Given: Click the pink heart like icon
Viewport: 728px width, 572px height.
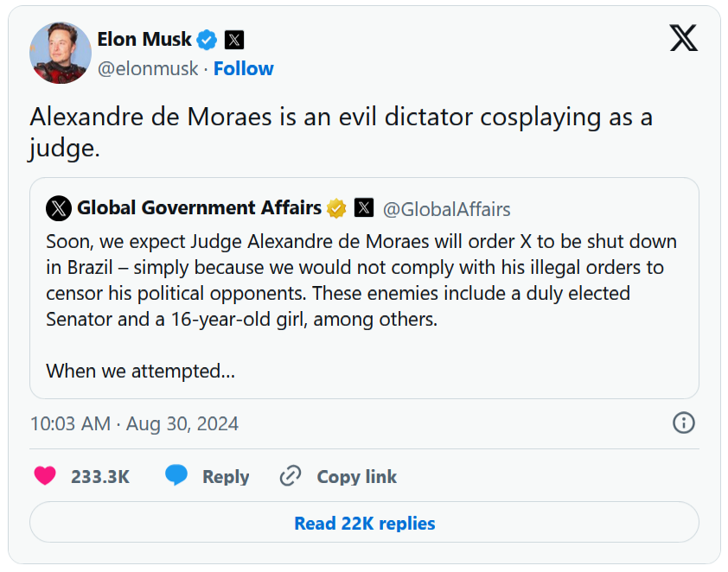Looking at the screenshot, I should pos(45,476).
